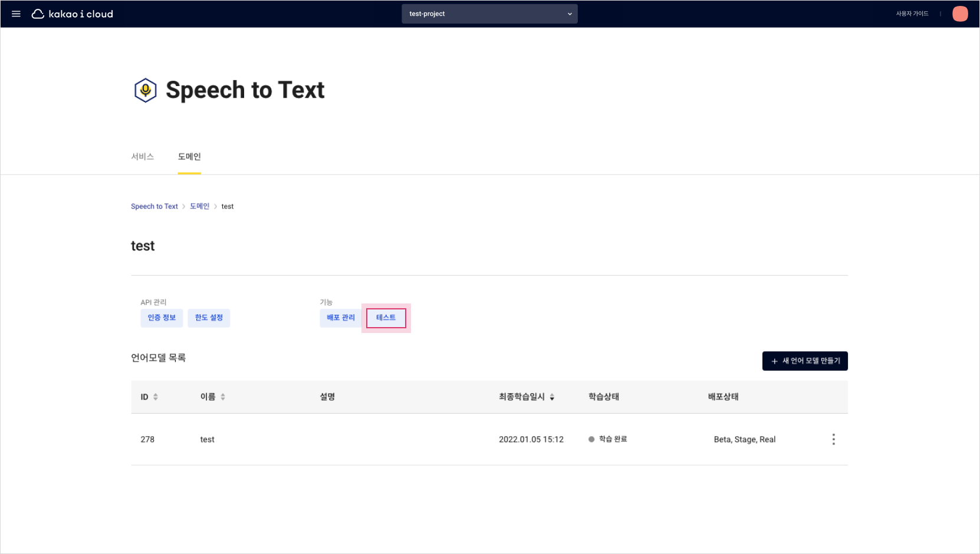The width and height of the screenshot is (980, 554).
Task: Click the 학습상태 column header
Action: [x=604, y=397]
